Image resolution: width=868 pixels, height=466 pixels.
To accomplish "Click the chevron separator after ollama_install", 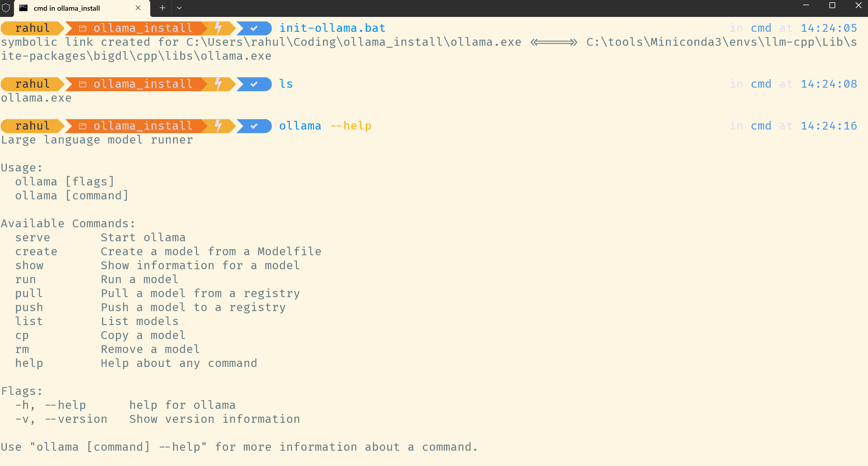I will point(204,28).
